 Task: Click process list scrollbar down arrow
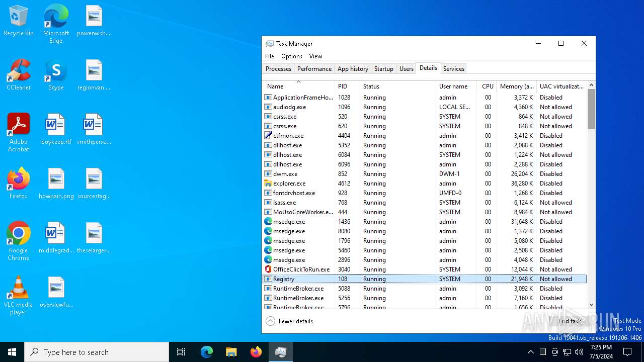591,305
